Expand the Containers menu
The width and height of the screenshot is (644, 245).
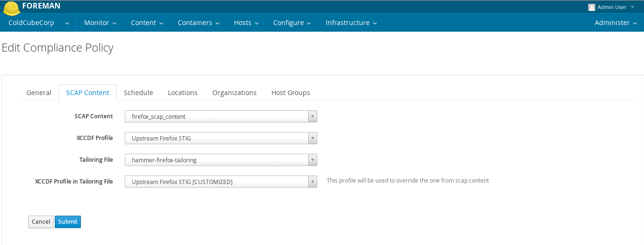click(199, 23)
